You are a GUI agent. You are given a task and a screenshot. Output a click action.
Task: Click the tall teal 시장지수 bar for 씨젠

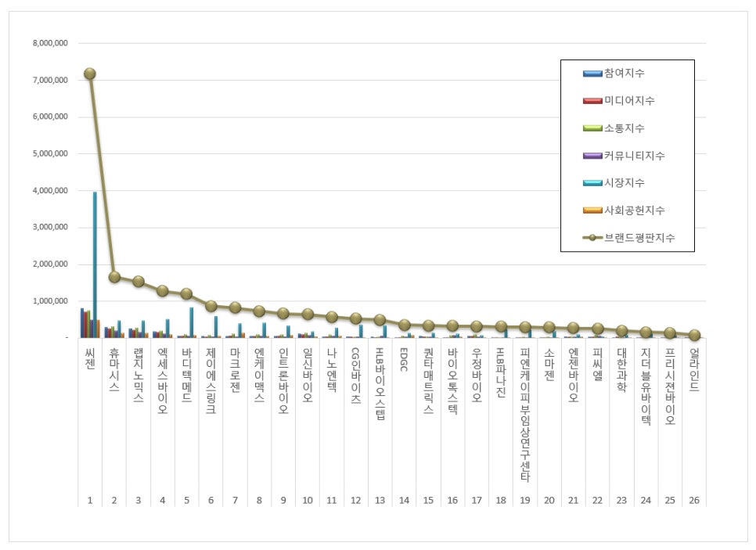coord(95,264)
